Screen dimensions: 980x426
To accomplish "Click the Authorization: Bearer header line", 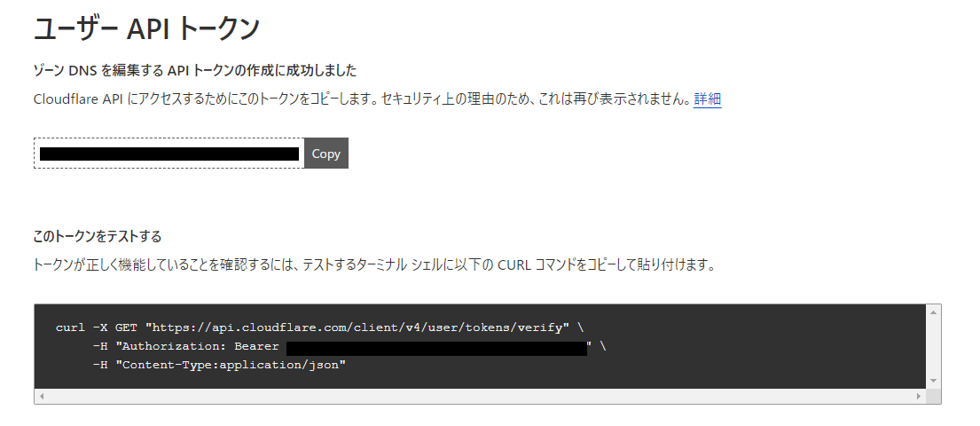I will [349, 346].
